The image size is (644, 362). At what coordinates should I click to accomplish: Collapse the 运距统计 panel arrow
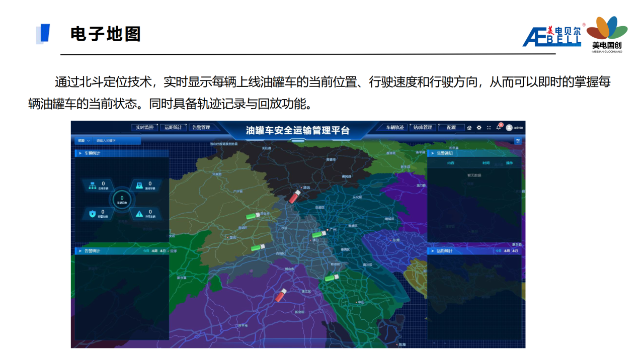pos(432,250)
